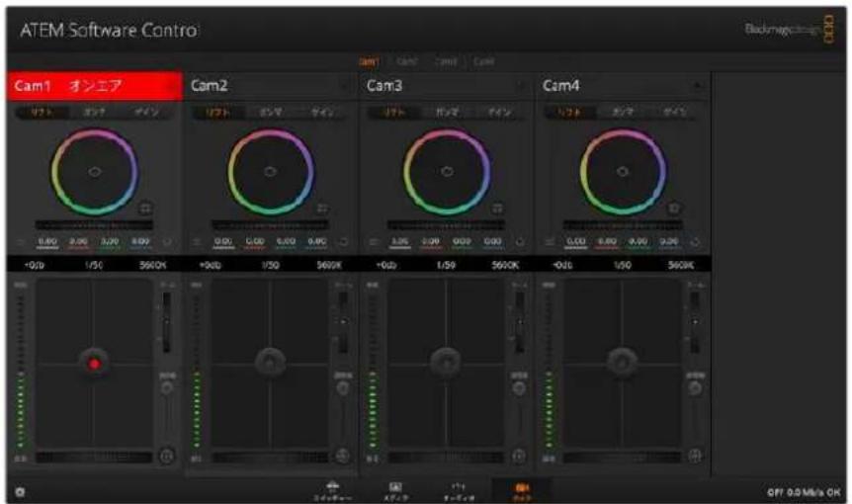Screen dimensions: 852x504
Task: Expand the Cam4 header dropdown arrow
Action: 697,86
